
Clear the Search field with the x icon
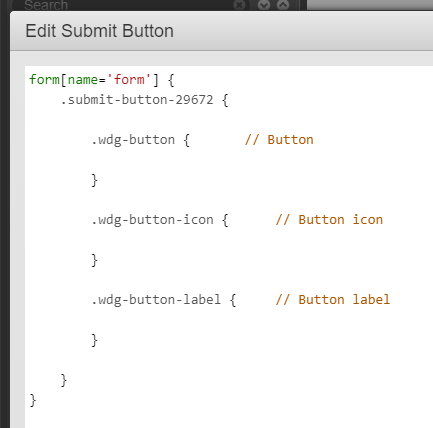(239, 5)
